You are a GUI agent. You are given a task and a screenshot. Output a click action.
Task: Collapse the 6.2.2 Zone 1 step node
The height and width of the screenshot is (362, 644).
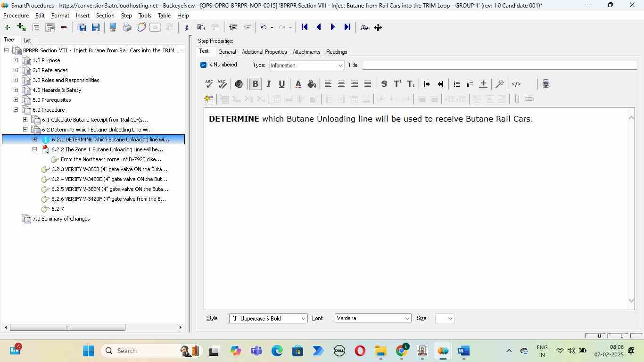[34, 149]
